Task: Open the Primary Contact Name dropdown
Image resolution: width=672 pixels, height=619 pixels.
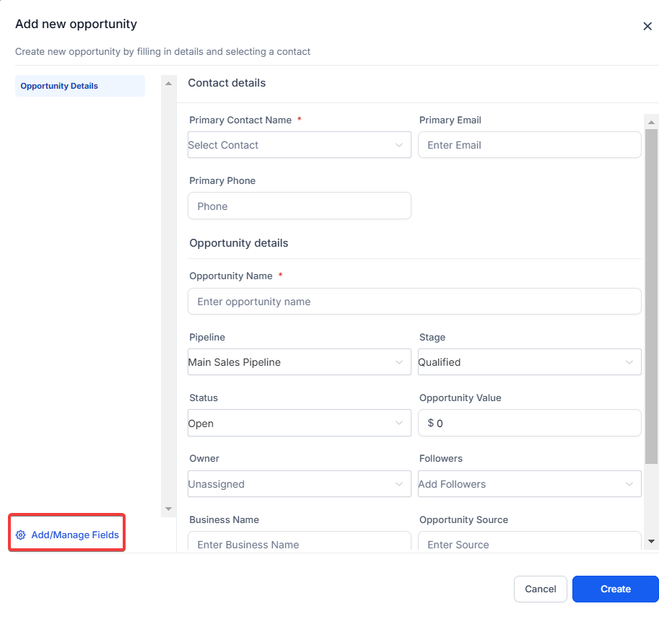Action: click(299, 145)
